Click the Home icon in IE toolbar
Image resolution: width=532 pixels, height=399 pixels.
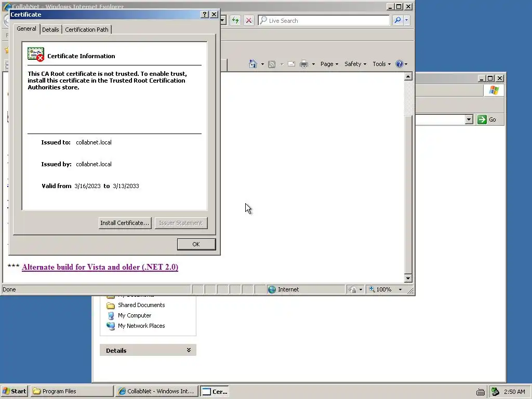coord(253,64)
